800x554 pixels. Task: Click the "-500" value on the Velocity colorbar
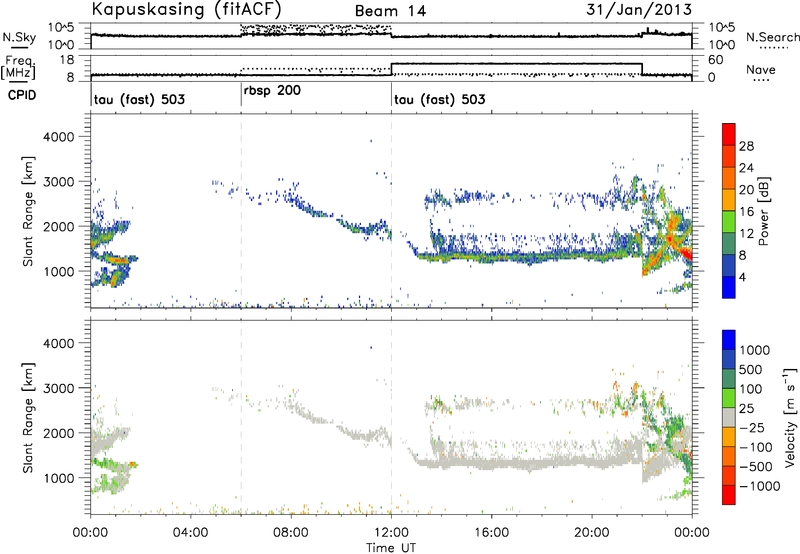756,466
